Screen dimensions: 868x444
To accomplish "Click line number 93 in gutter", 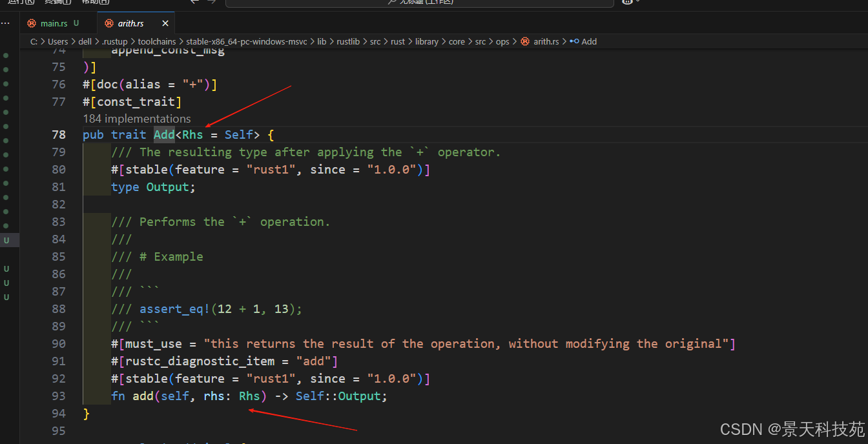I will pyautogui.click(x=59, y=396).
